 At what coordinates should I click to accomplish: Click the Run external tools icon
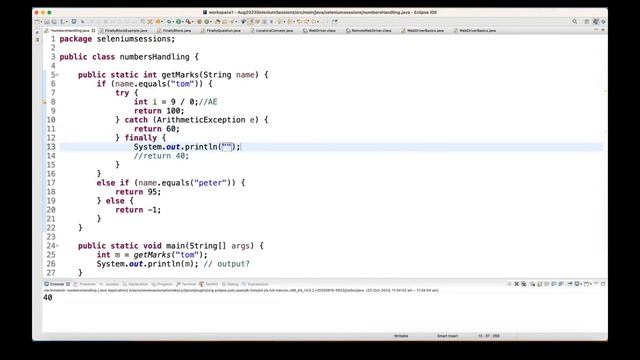click(x=188, y=22)
